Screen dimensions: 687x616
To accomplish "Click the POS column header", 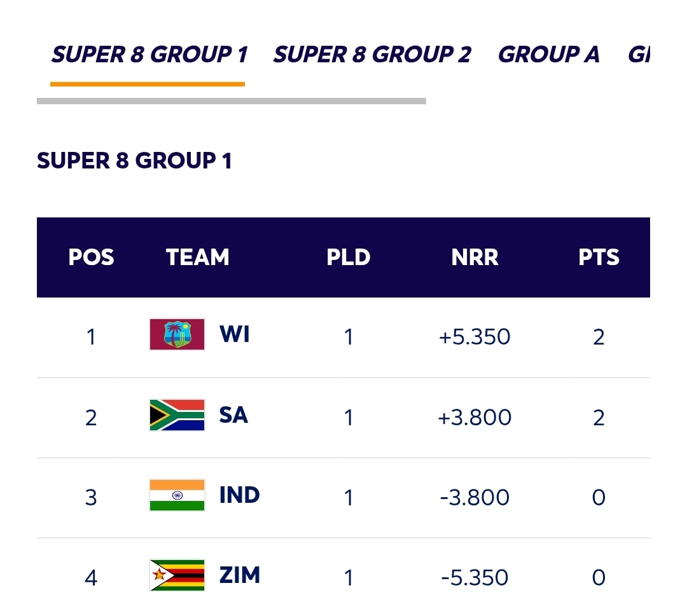I will click(x=91, y=257).
